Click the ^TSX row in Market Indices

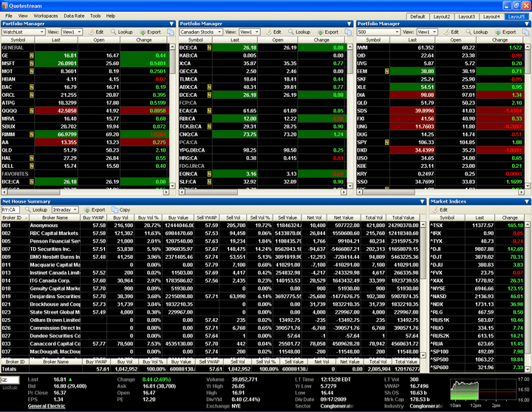(477, 225)
